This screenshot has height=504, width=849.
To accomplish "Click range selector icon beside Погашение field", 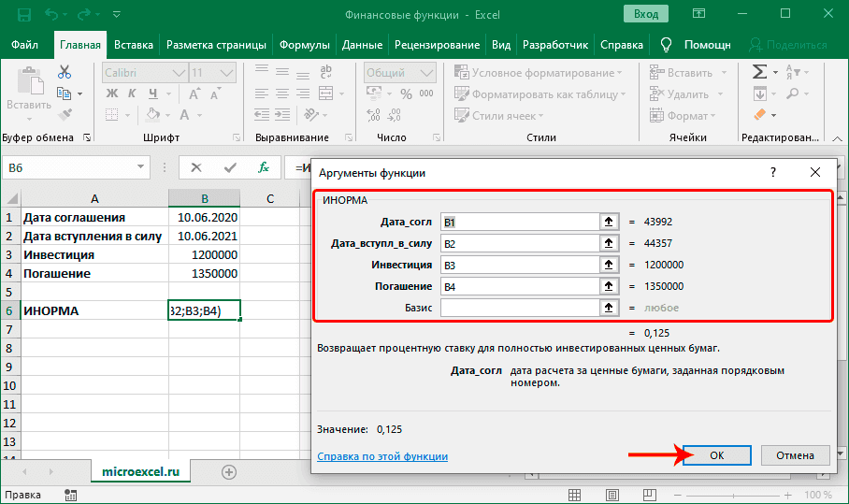I will [610, 286].
